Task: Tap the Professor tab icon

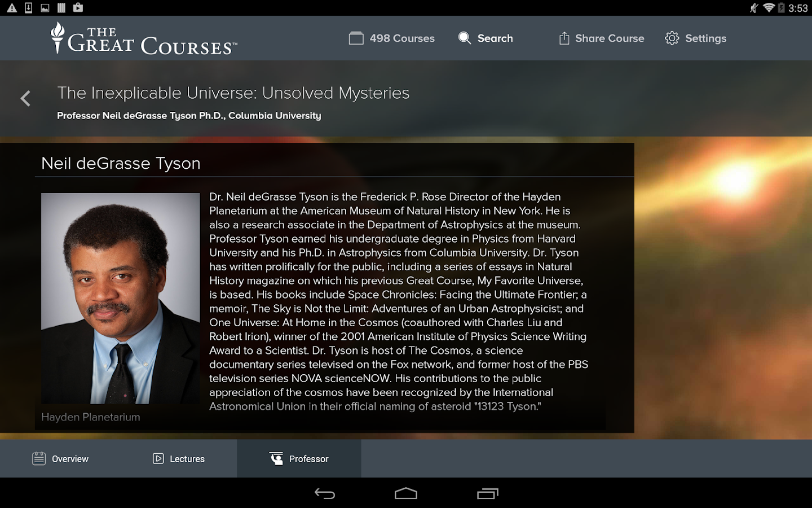Action: (x=276, y=458)
